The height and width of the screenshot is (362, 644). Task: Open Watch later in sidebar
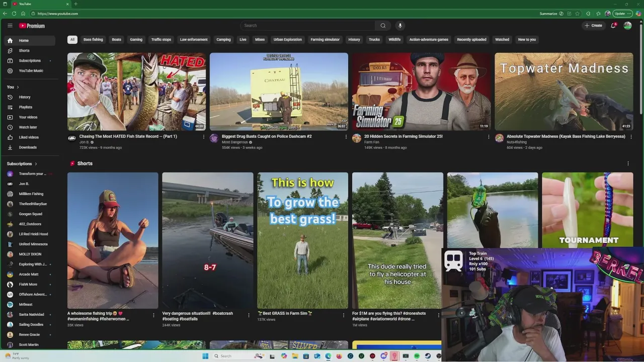[x=30, y=127]
